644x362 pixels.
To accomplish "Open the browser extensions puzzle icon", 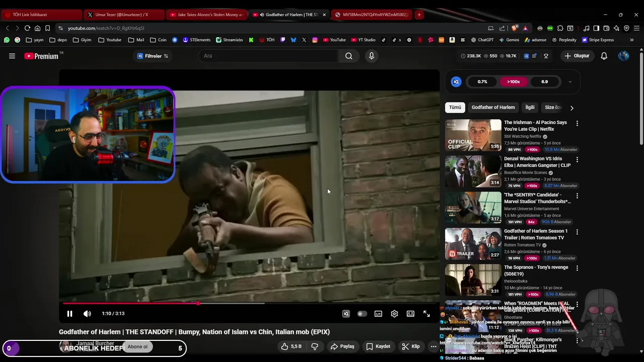I will pyautogui.click(x=560, y=28).
